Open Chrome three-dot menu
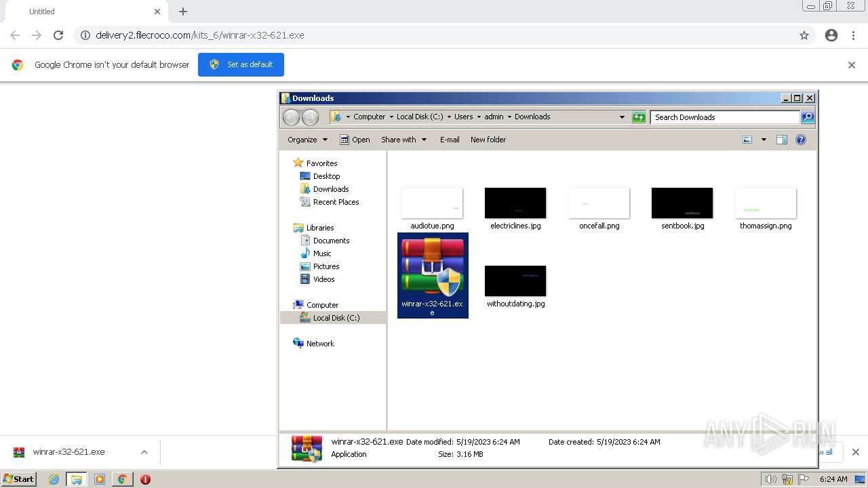Image resolution: width=868 pixels, height=488 pixels. point(854,35)
